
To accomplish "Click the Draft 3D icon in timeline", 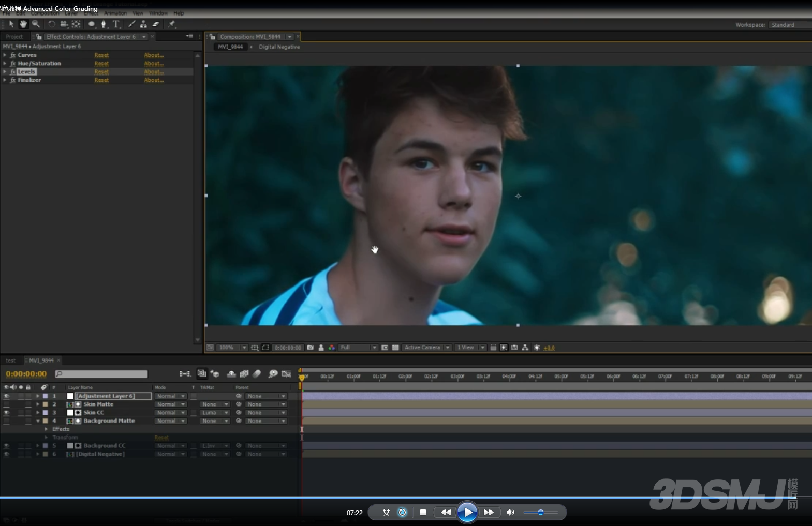I will [x=215, y=374].
